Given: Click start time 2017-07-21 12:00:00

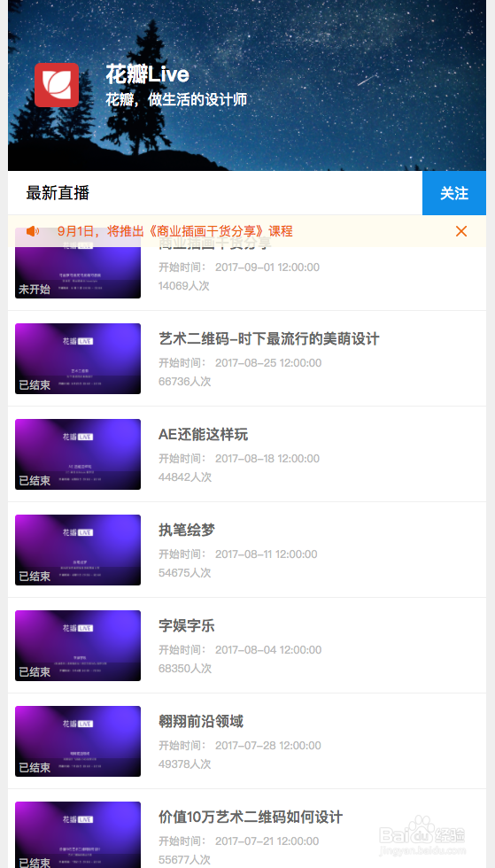Looking at the screenshot, I should coord(267,841).
